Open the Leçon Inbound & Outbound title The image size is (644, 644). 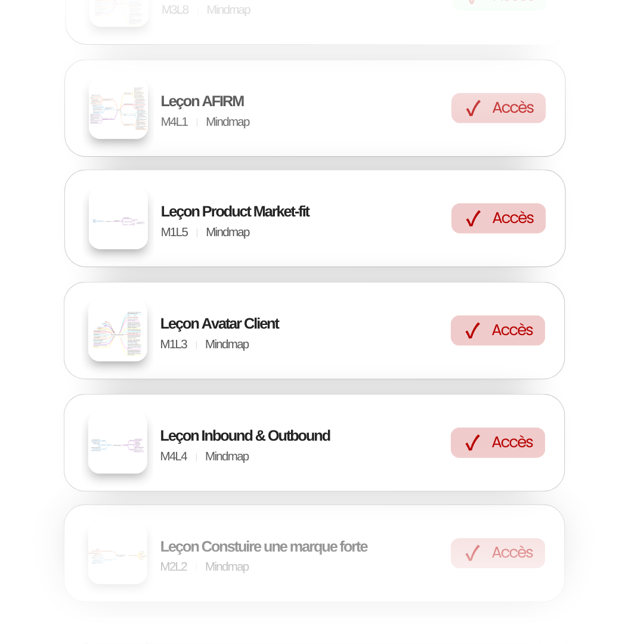245,436
